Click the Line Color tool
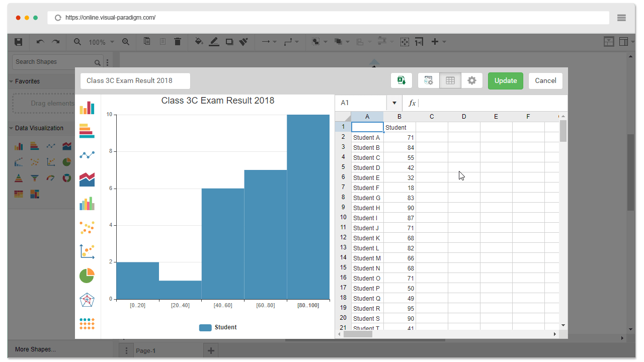 click(x=214, y=42)
